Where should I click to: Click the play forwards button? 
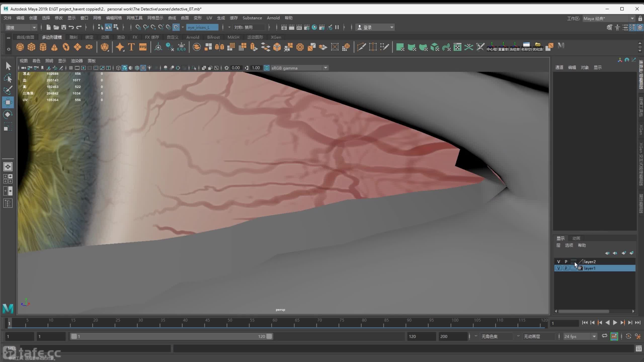pos(615,323)
